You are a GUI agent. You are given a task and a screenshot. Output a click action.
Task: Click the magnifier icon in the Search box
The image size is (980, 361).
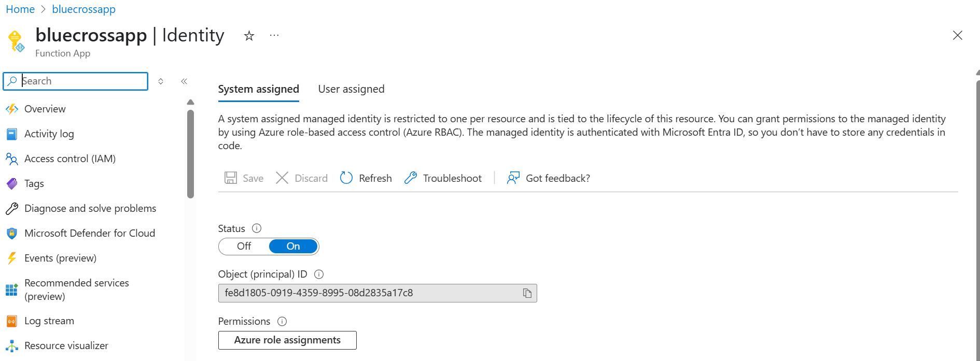click(12, 81)
